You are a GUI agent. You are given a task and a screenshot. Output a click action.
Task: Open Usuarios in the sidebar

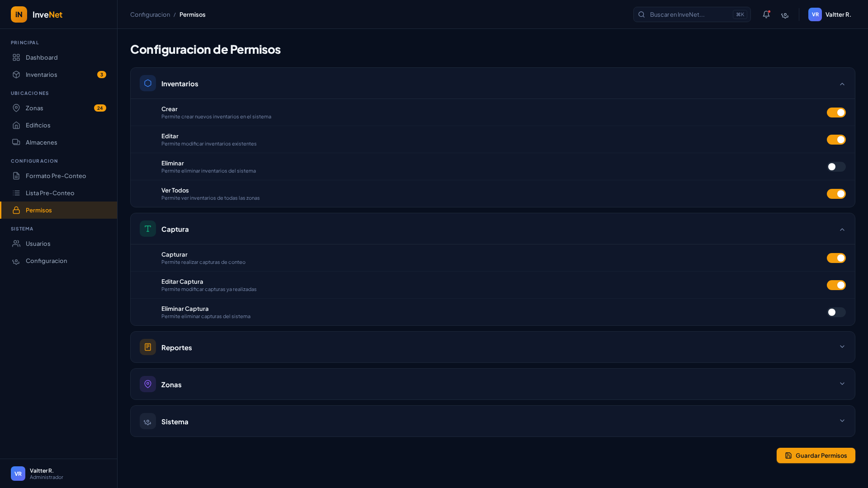pos(38,244)
